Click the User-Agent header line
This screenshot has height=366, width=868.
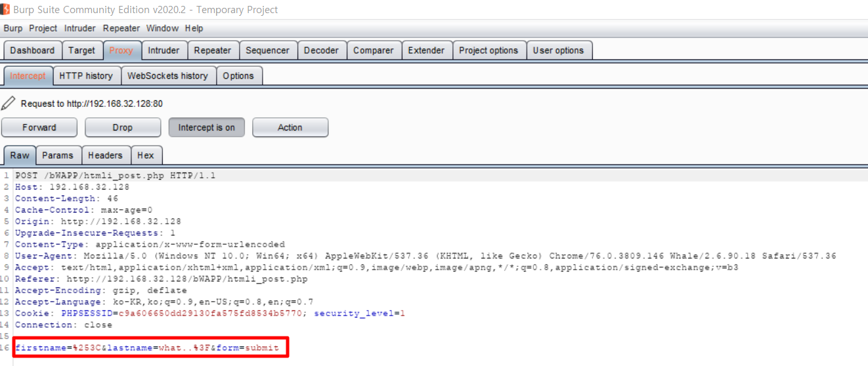tap(425, 256)
